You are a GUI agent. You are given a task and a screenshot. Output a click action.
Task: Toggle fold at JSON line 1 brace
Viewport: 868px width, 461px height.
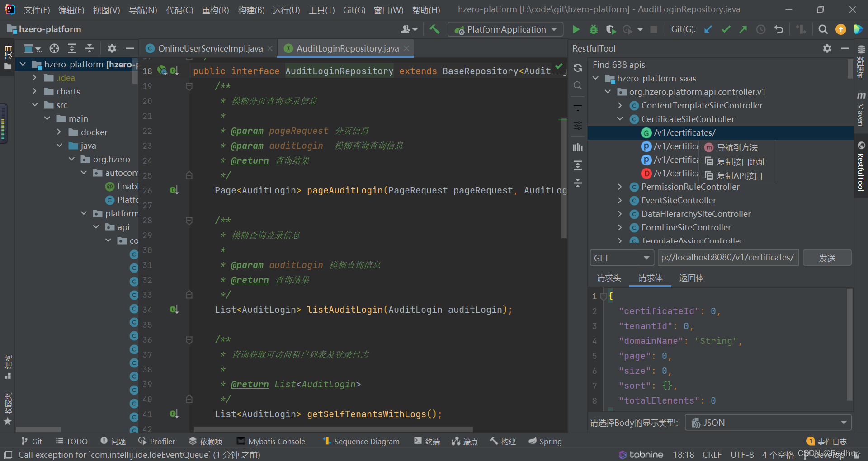[x=603, y=296]
